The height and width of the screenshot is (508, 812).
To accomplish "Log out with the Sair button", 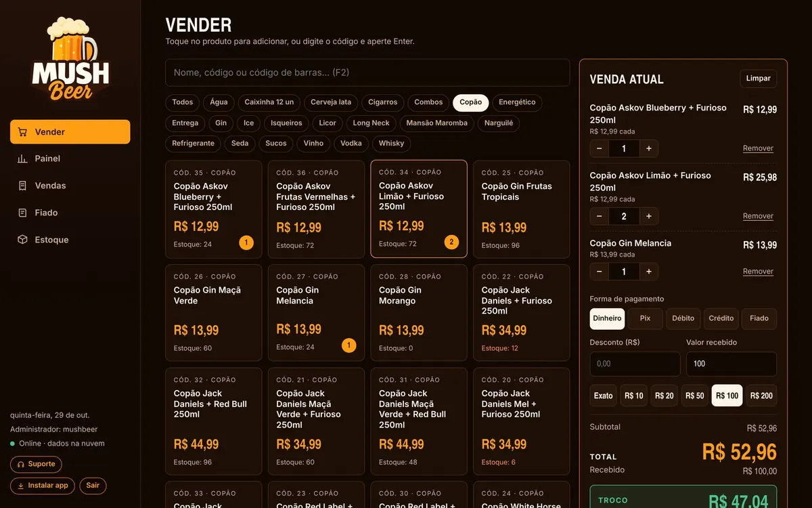I will 93,486.
